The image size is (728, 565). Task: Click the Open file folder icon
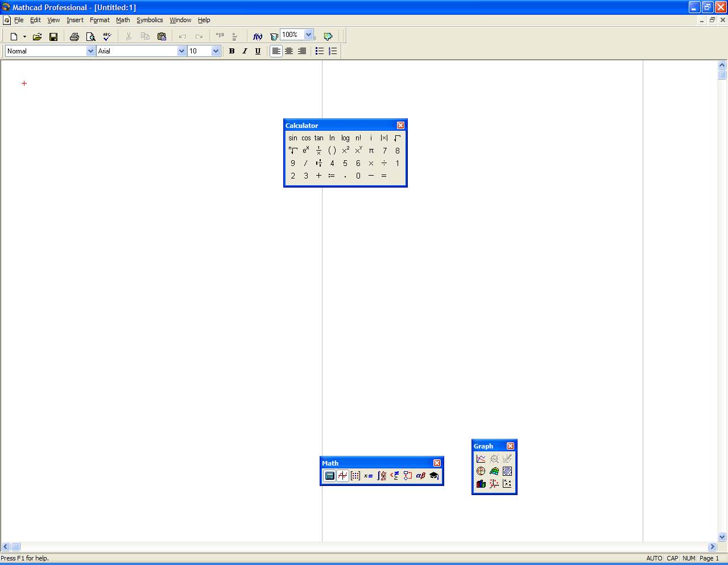[x=38, y=36]
